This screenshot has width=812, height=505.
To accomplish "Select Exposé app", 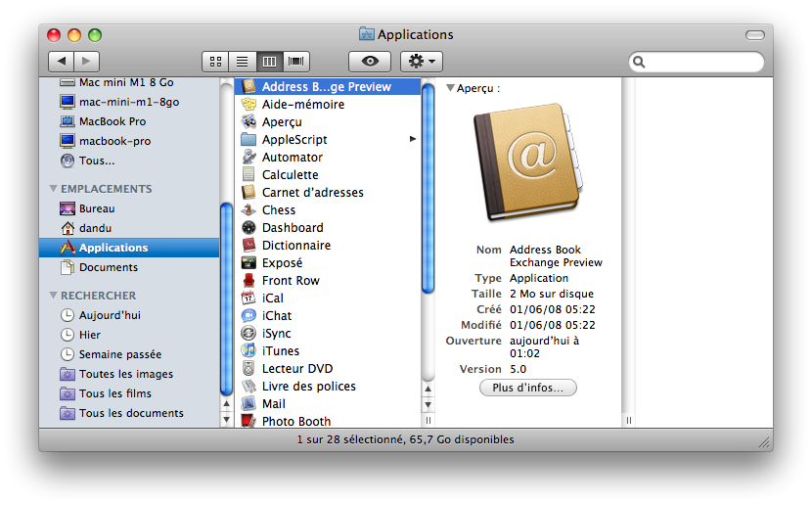I will (328, 262).
